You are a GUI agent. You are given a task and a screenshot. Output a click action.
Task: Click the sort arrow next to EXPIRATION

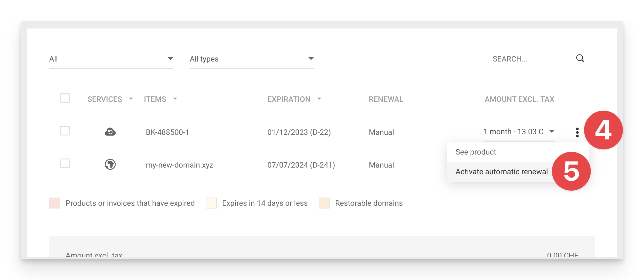(x=319, y=99)
